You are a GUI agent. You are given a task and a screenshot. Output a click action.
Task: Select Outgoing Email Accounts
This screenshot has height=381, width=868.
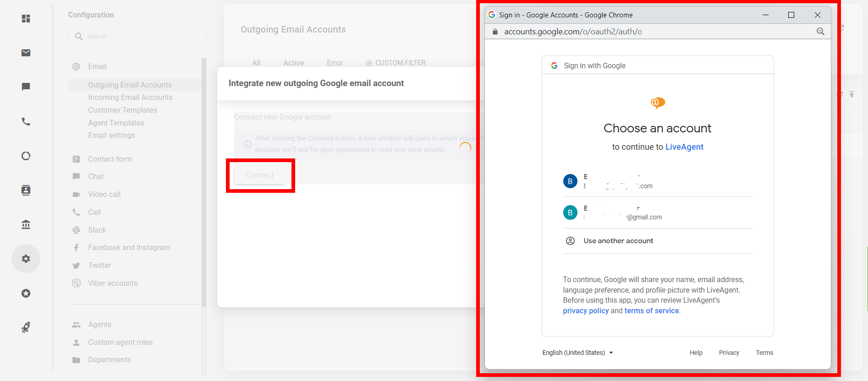click(x=130, y=85)
